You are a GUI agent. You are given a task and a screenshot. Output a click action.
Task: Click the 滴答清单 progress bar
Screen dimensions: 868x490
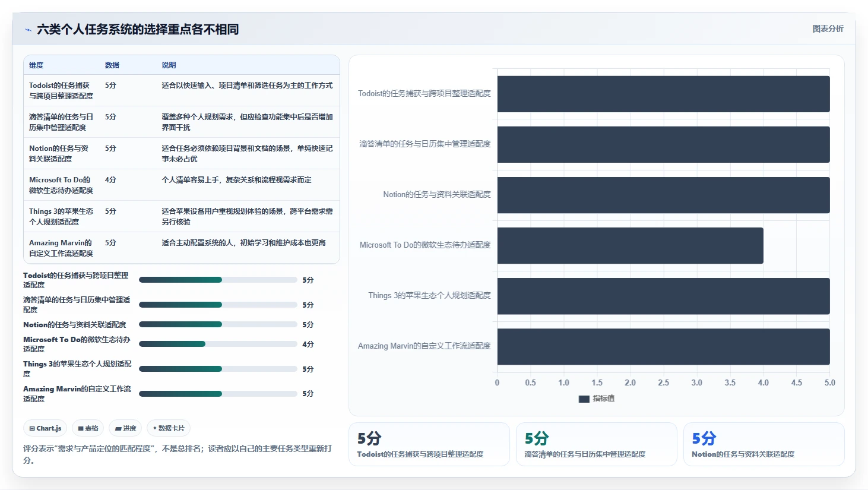click(218, 305)
